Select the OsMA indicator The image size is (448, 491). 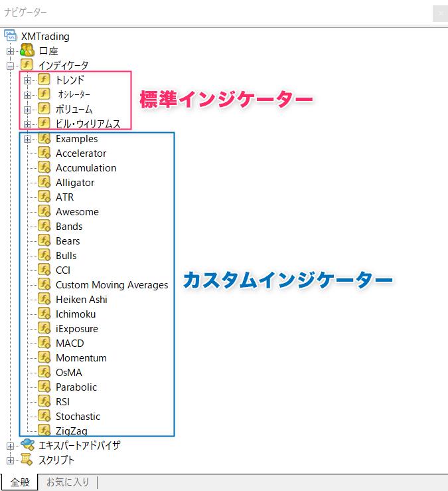pyautogui.click(x=69, y=372)
